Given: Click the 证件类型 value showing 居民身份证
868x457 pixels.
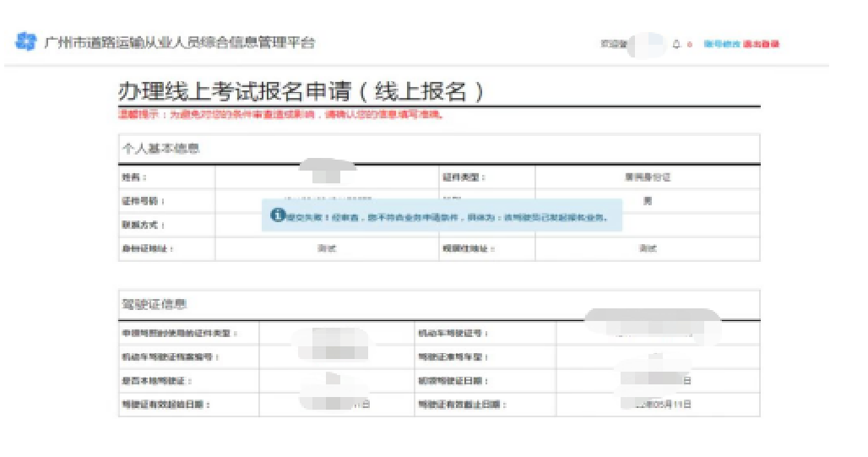Looking at the screenshot, I should pyautogui.click(x=647, y=177).
